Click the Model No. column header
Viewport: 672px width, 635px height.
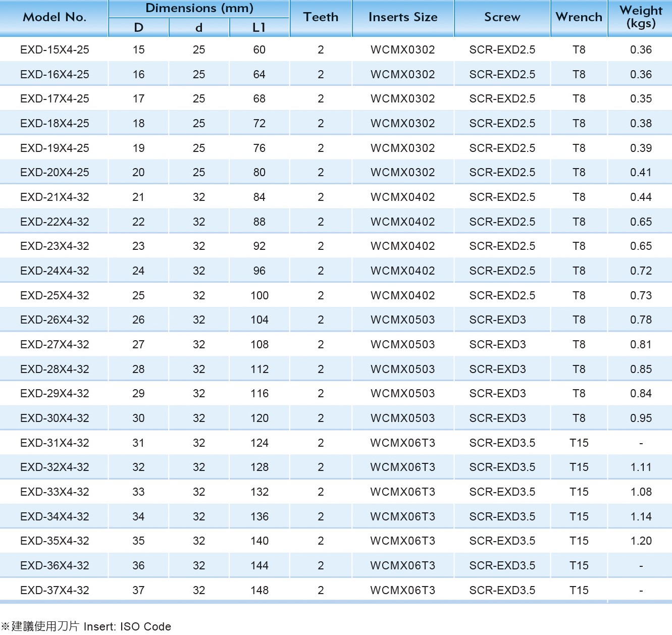[55, 18]
